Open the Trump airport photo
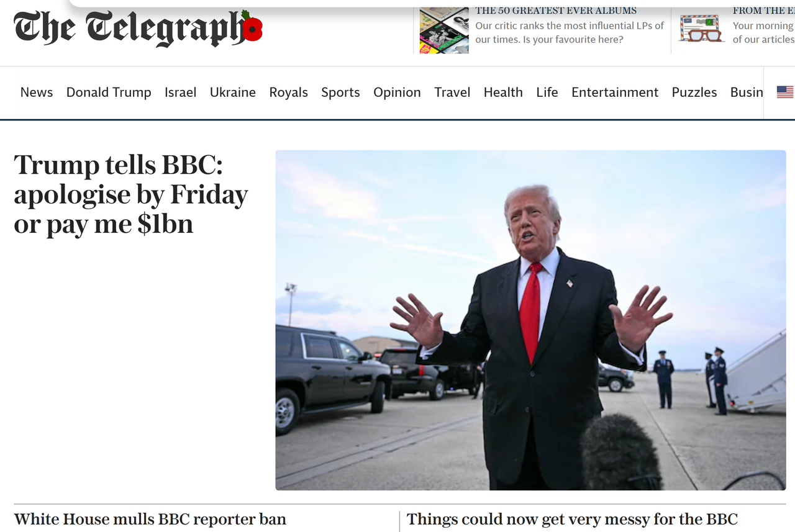 tap(531, 320)
